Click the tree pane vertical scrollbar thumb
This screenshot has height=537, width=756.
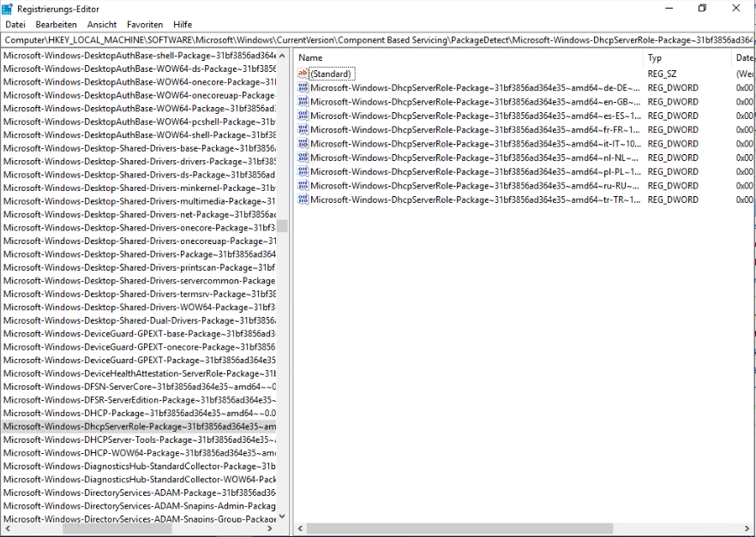pyautogui.click(x=282, y=225)
